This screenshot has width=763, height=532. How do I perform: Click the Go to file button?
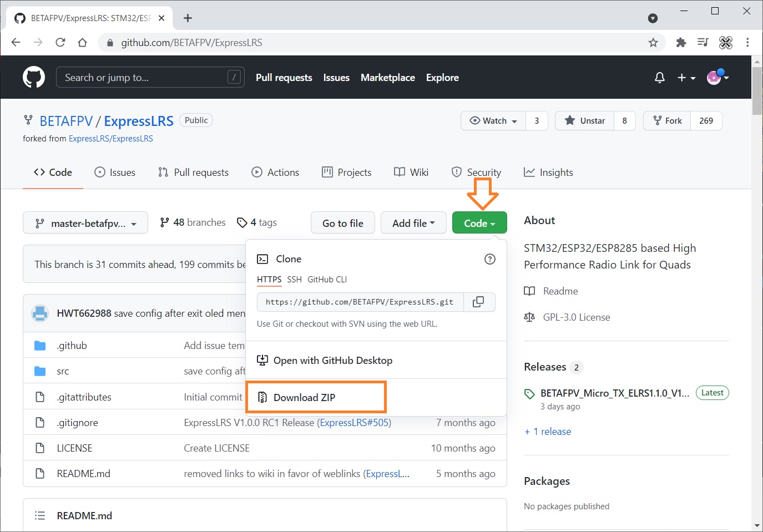click(x=343, y=223)
